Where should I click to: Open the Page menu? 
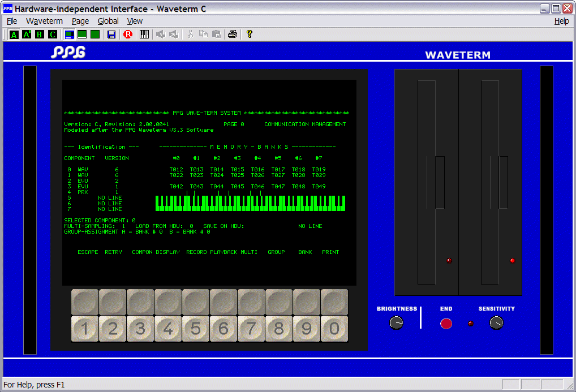point(80,21)
